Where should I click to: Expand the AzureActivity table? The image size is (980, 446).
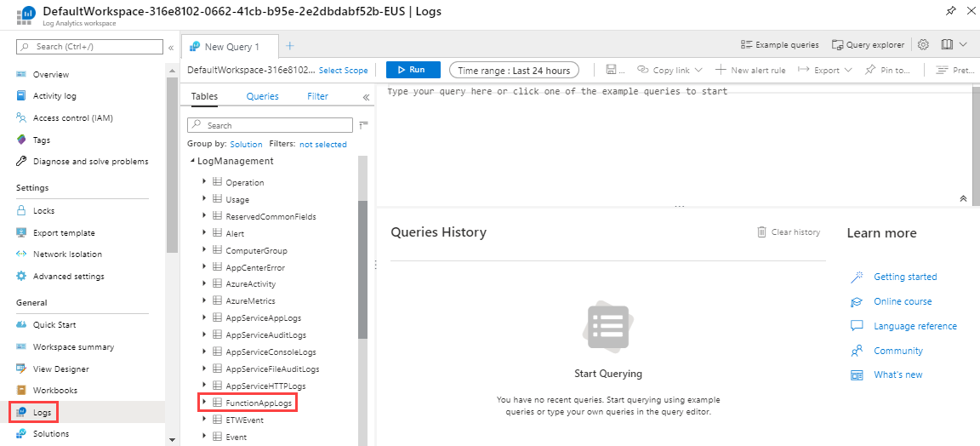204,283
